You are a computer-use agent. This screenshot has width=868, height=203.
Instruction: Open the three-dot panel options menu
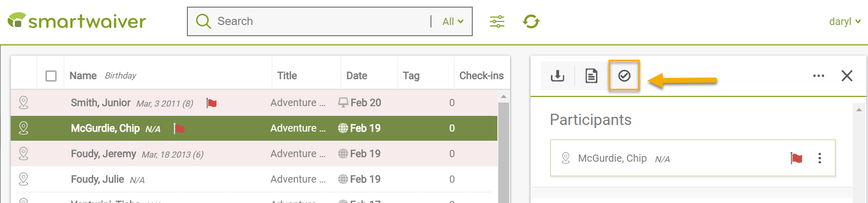pos(818,76)
